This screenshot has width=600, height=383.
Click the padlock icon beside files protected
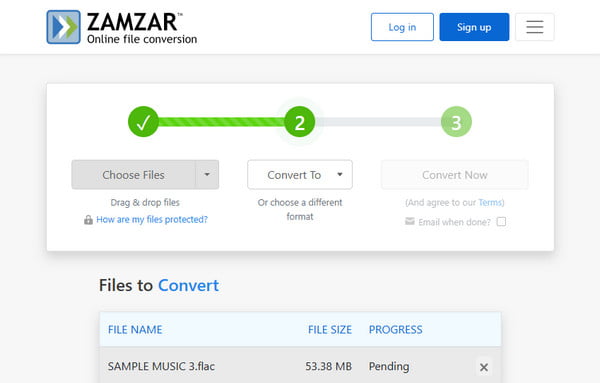pos(88,220)
